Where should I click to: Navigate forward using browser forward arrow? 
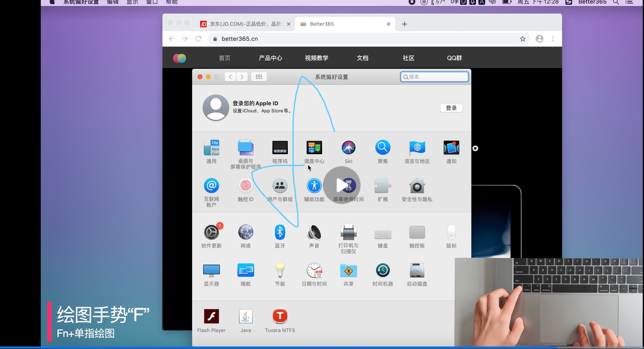tap(185, 39)
